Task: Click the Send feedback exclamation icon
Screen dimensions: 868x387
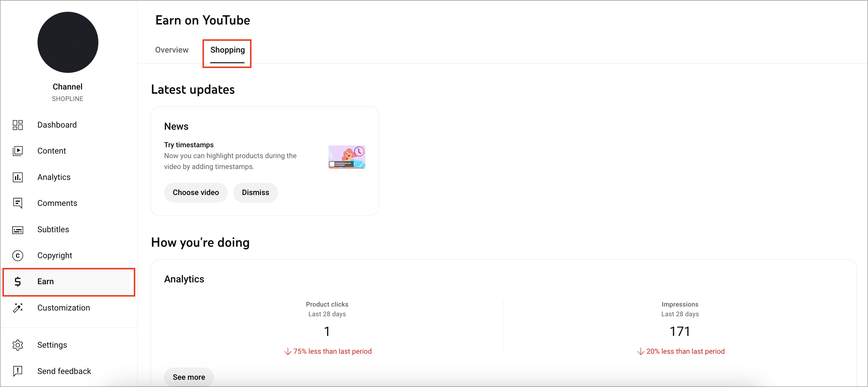Action: click(18, 371)
